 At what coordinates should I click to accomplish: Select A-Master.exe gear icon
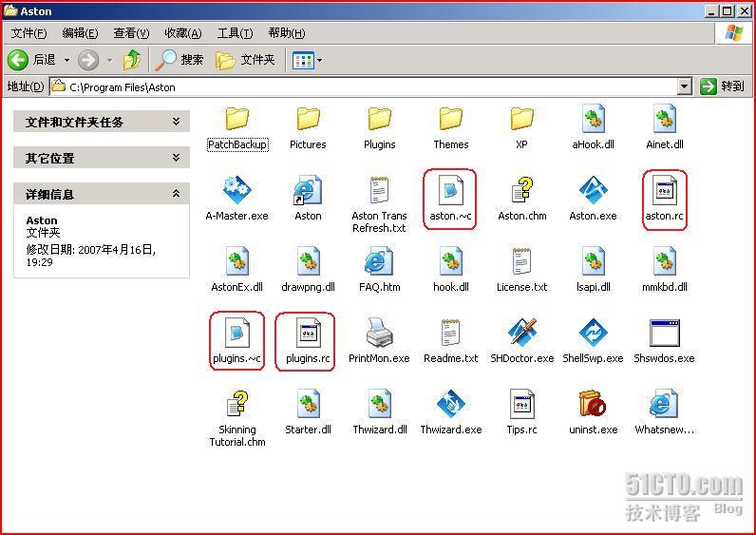(x=236, y=190)
